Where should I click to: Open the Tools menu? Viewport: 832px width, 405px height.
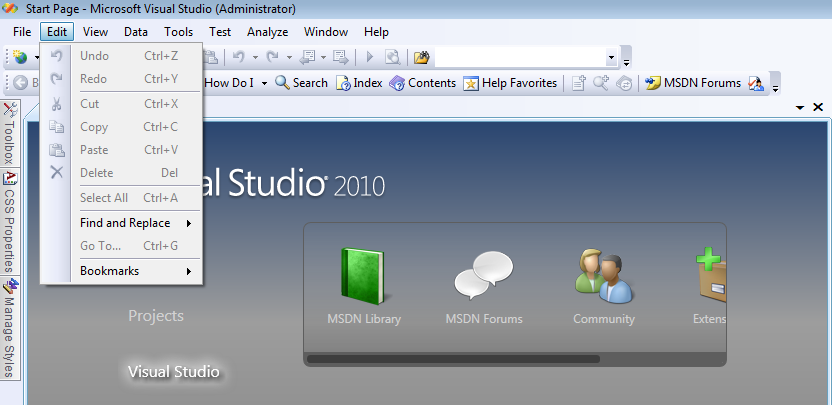click(x=178, y=32)
